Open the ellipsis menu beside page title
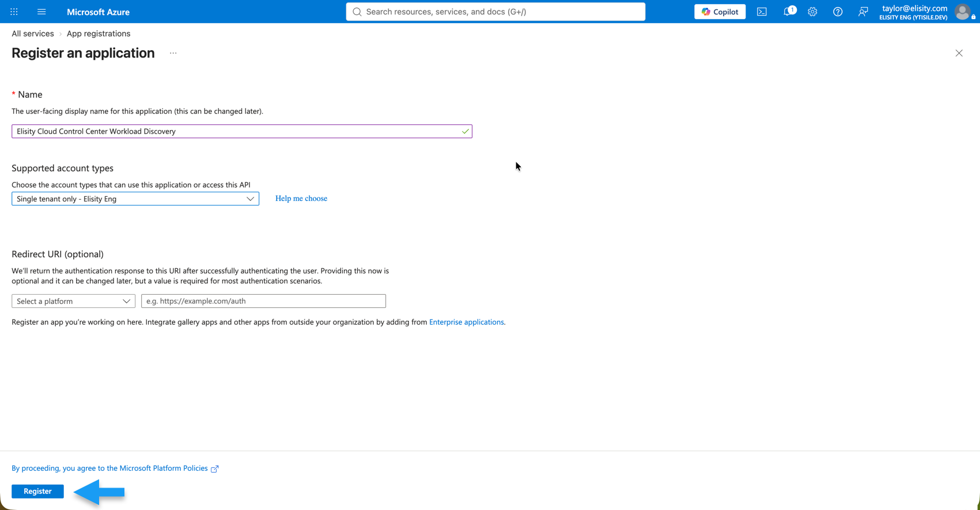This screenshot has width=980, height=510. [173, 53]
